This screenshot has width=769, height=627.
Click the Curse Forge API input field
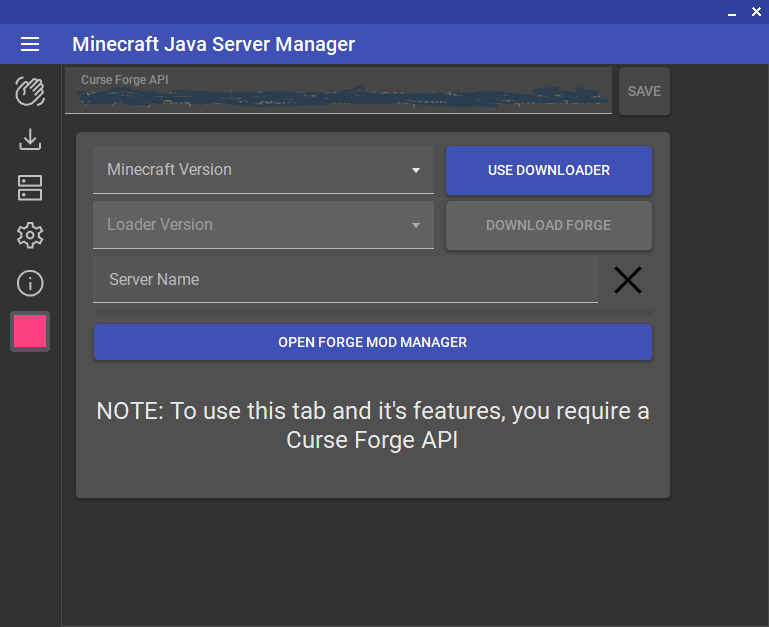338,91
